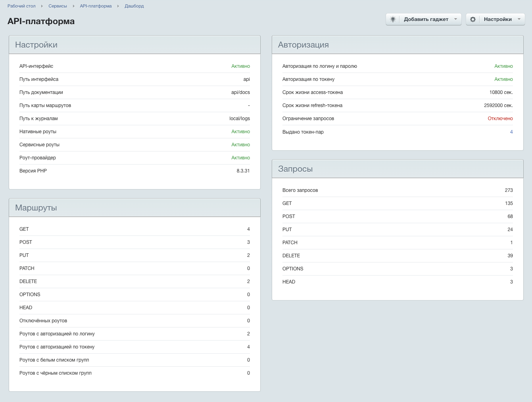The height and width of the screenshot is (402, 532).
Task: Click the Отключено status of Ограничение запросов
Action: [x=500, y=119]
